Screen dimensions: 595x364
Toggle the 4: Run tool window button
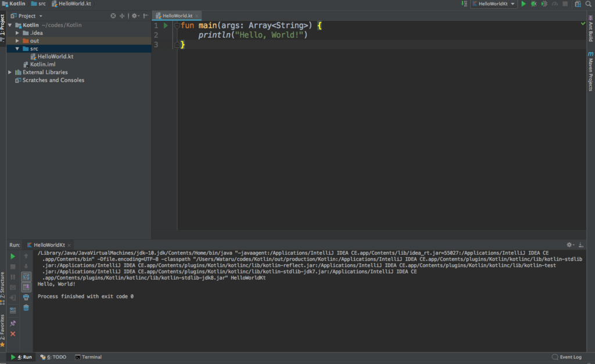coord(21,357)
